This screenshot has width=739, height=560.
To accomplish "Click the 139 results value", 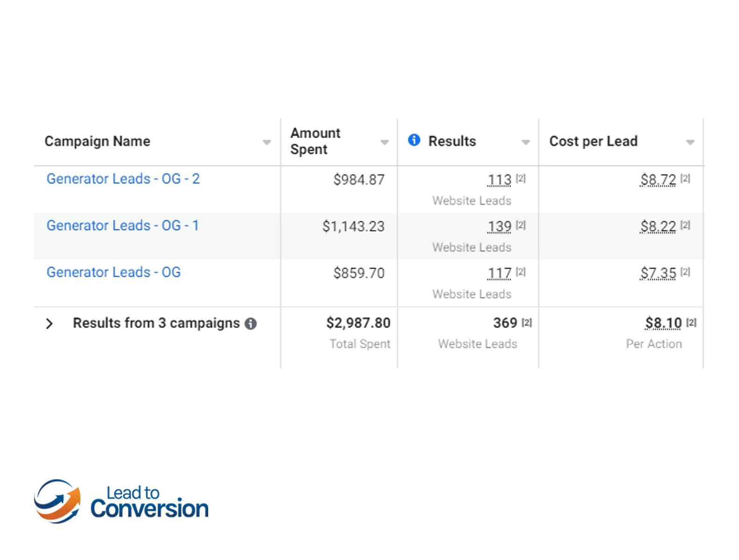I will pos(500,226).
